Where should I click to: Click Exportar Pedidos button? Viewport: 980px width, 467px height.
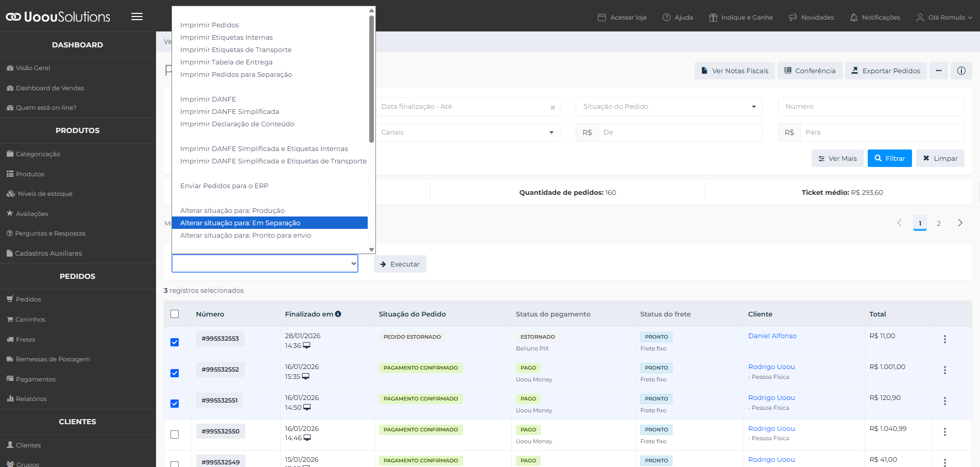click(x=886, y=71)
